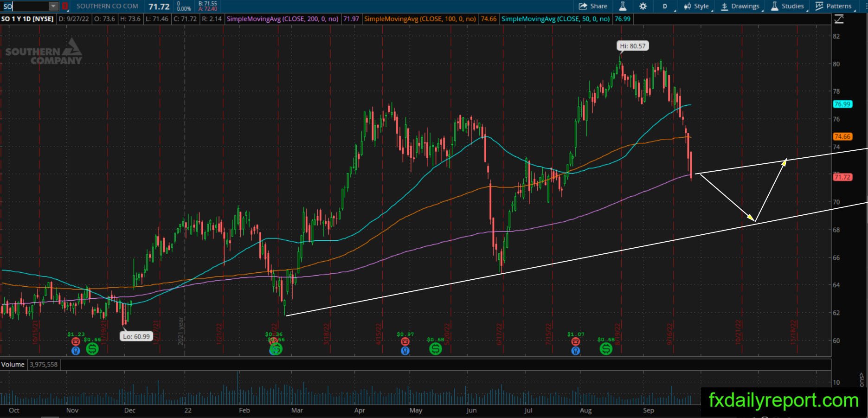
Task: Click the 'Hi: 80.57' price bubble
Action: point(632,46)
